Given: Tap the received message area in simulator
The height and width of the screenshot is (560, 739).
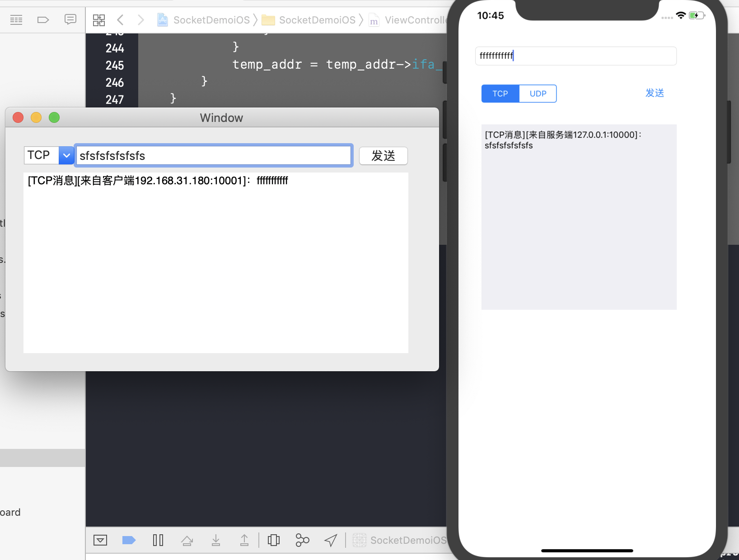Looking at the screenshot, I should pyautogui.click(x=579, y=217).
